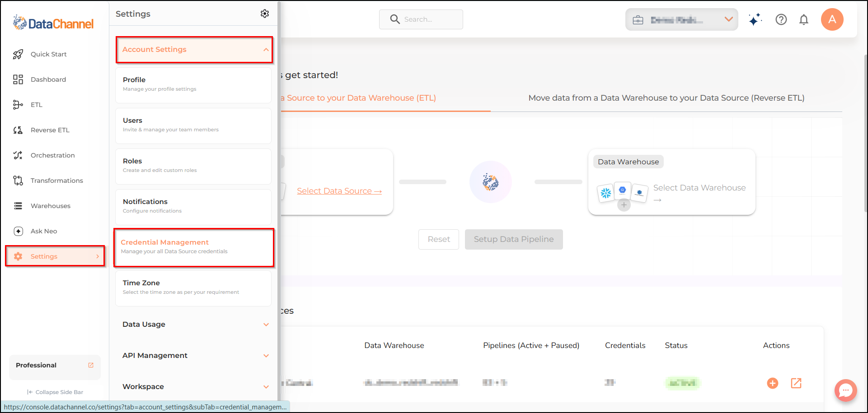The image size is (868, 413).
Task: Click the Data Warehouse column header
Action: click(x=394, y=346)
